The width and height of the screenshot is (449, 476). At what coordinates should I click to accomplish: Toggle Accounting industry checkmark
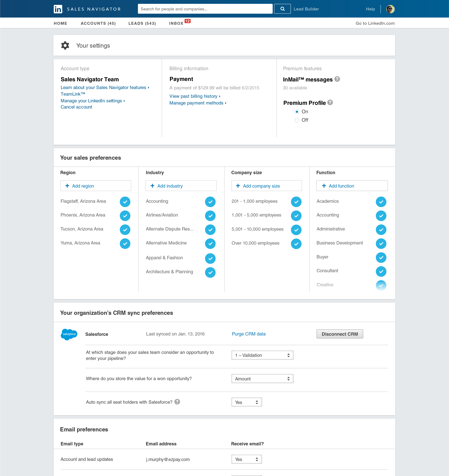pyautogui.click(x=210, y=202)
